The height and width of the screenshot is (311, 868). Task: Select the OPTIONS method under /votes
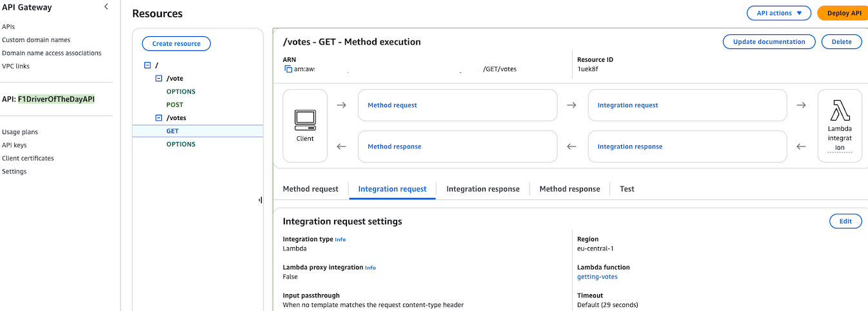tap(181, 144)
